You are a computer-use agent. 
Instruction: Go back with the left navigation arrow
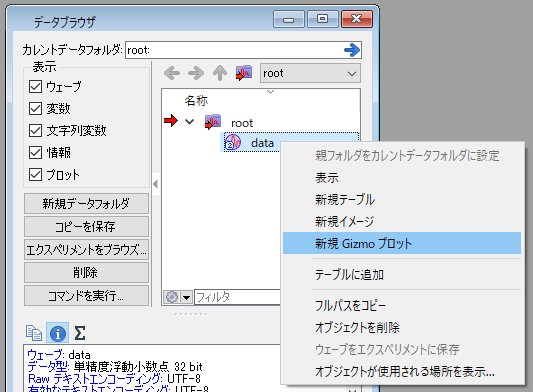[x=172, y=73]
